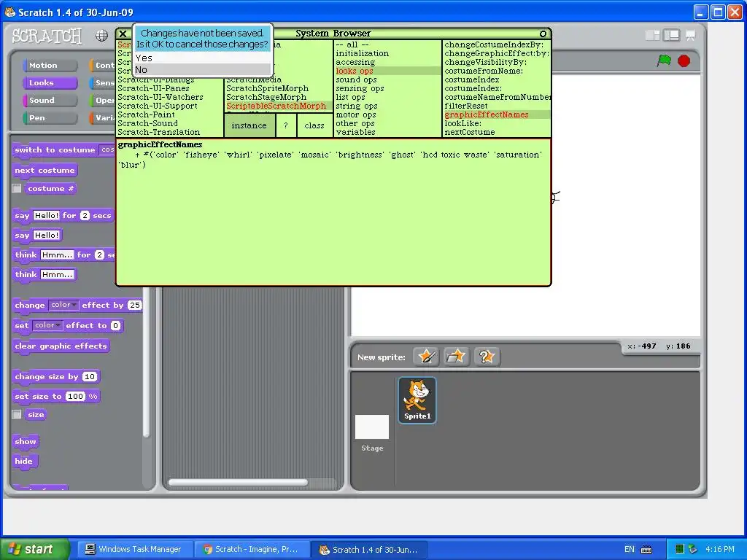This screenshot has width=747, height=560.
Task: Click the hide block
Action: point(24,462)
